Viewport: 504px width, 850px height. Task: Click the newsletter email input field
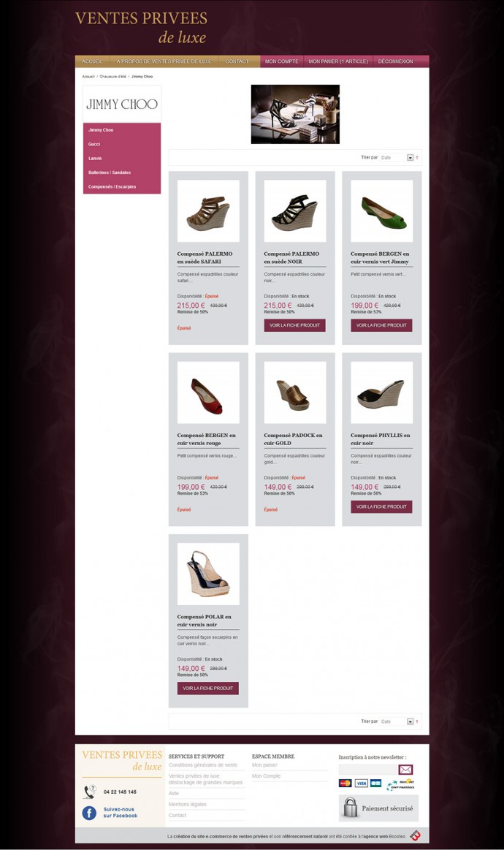(x=368, y=769)
